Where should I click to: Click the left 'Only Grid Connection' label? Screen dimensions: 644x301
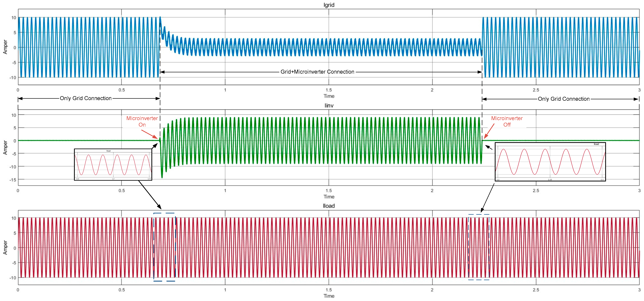coord(86,98)
